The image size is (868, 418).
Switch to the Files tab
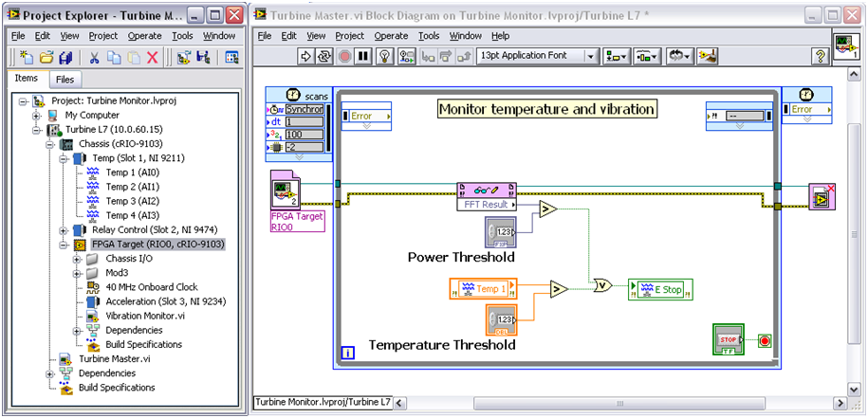coord(65,80)
